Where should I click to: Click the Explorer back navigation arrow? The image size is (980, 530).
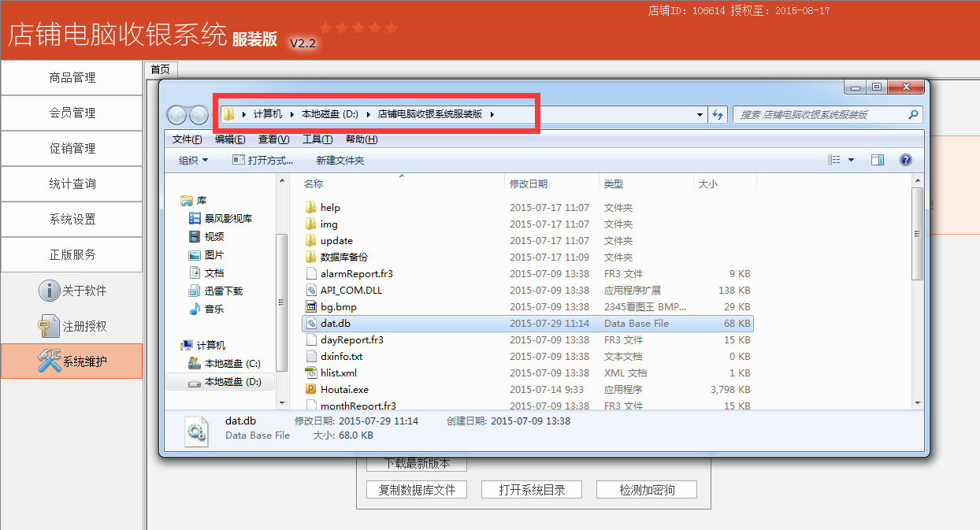point(177,115)
